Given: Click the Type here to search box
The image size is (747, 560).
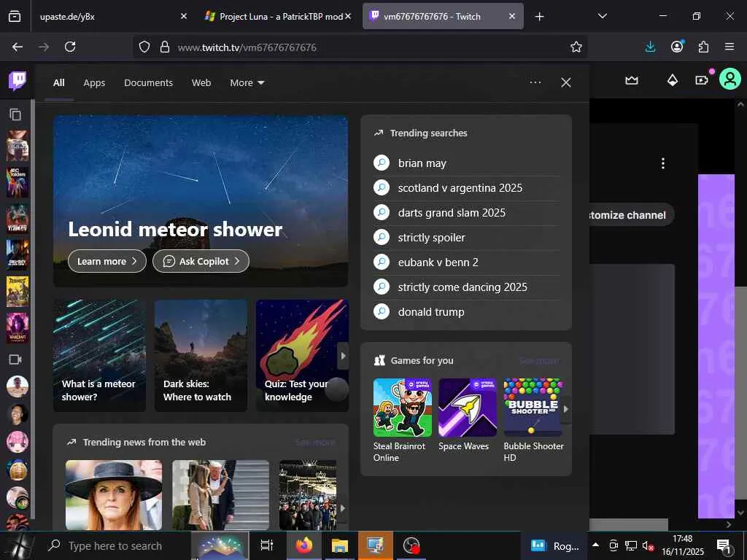Looking at the screenshot, I should coord(115,545).
